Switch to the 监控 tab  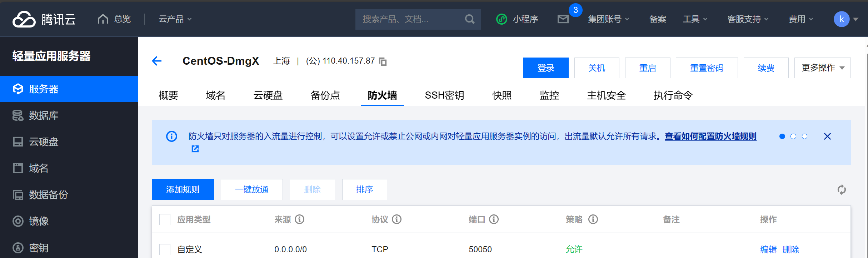[549, 95]
